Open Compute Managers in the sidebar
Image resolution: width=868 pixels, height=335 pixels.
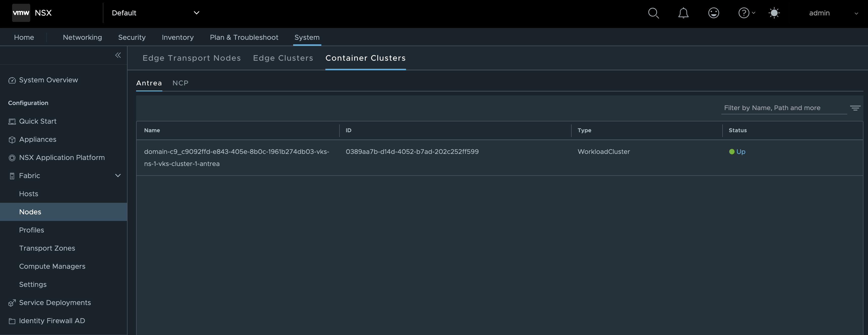coord(52,266)
